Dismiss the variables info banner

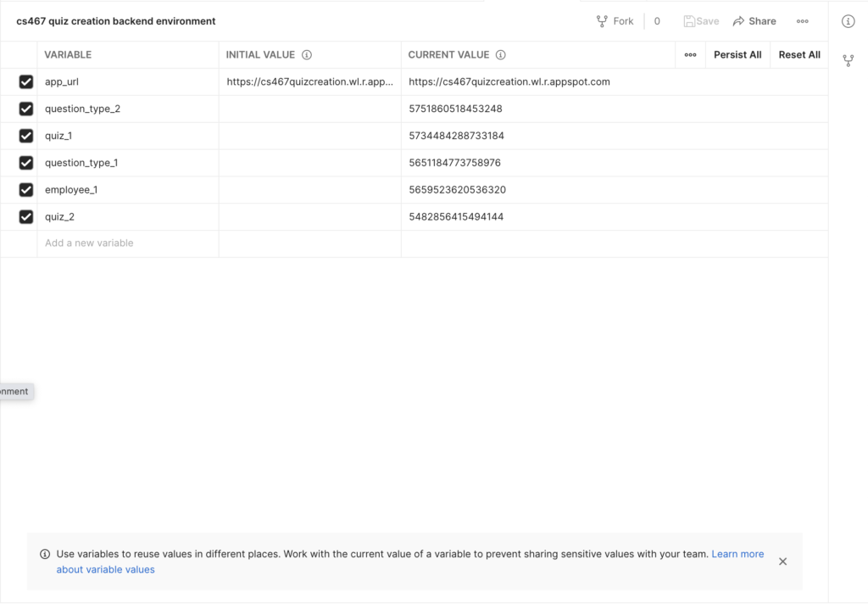pos(782,562)
